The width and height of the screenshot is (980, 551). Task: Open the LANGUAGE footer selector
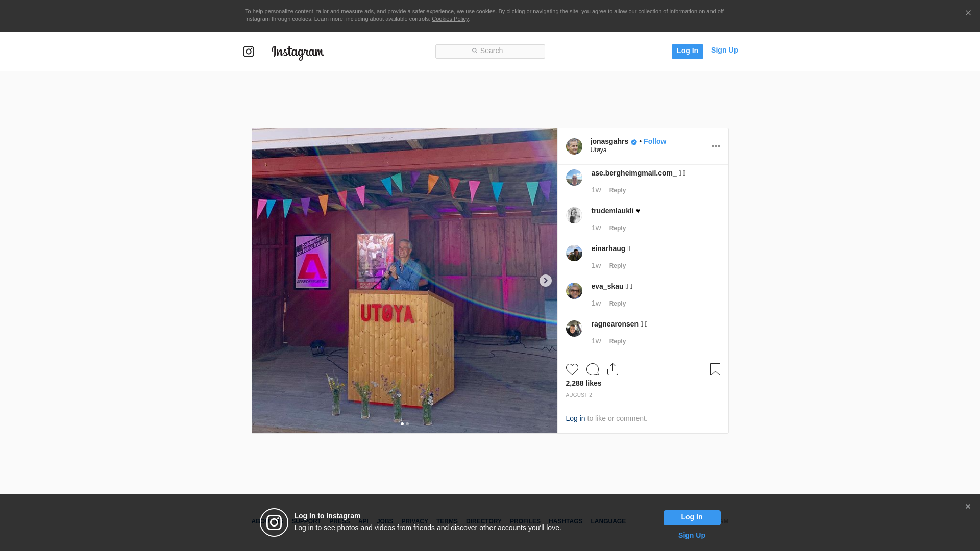[608, 521]
